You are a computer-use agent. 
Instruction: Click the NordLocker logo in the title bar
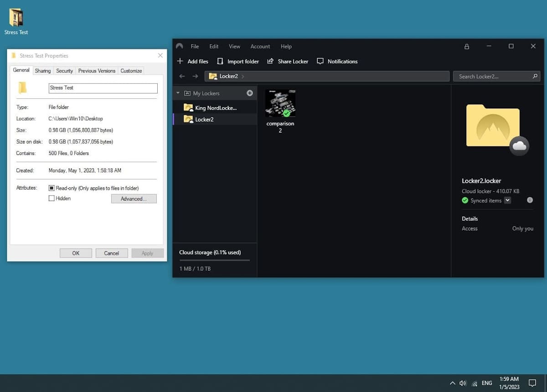click(x=180, y=46)
